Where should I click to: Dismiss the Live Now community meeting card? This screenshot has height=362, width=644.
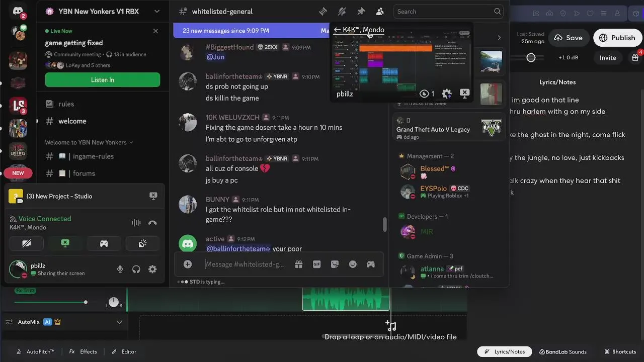click(x=155, y=31)
